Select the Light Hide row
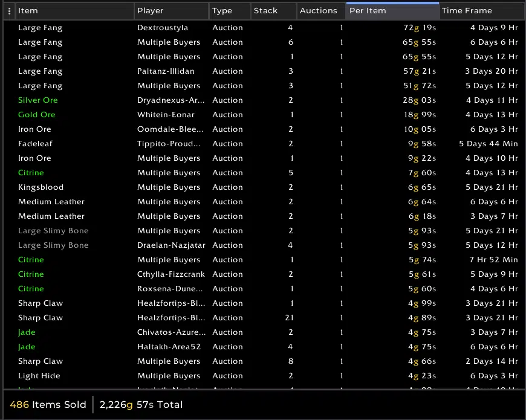 coord(39,376)
